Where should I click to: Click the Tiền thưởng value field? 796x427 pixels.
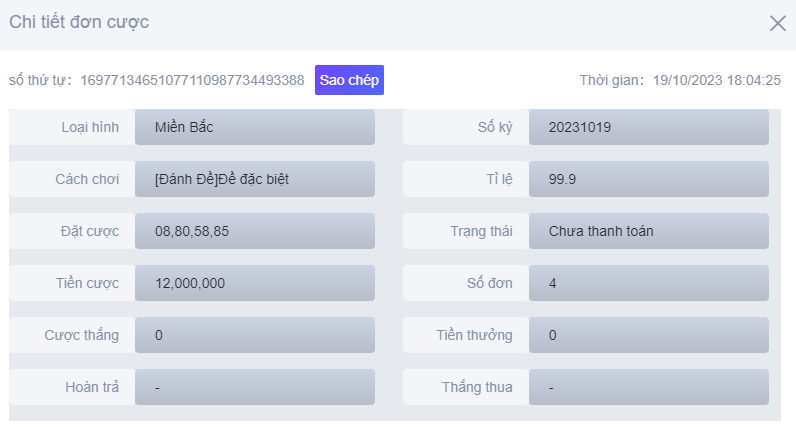(x=648, y=335)
